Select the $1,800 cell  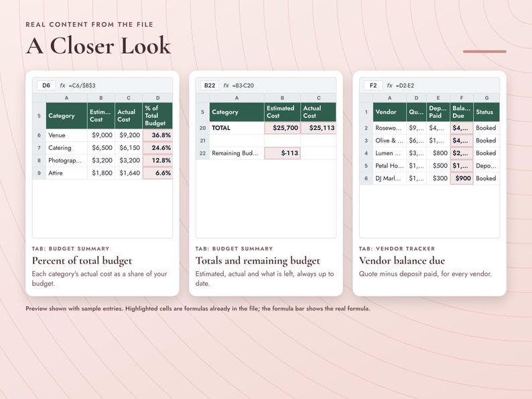tap(101, 173)
